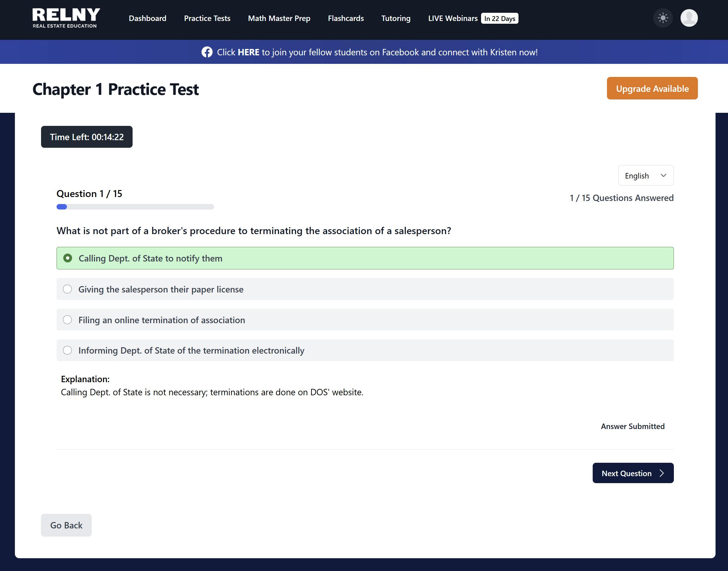The image size is (728, 571).
Task: Navigate to Practice Tests
Action: [x=207, y=18]
